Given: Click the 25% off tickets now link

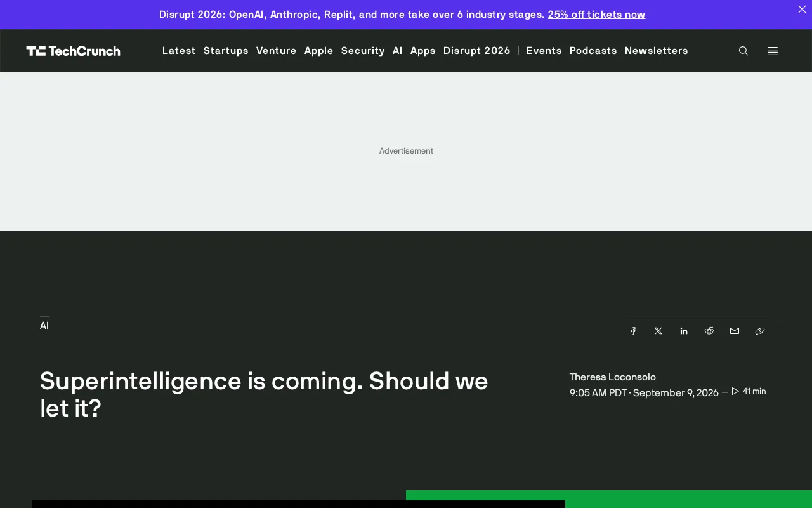Looking at the screenshot, I should [x=596, y=15].
